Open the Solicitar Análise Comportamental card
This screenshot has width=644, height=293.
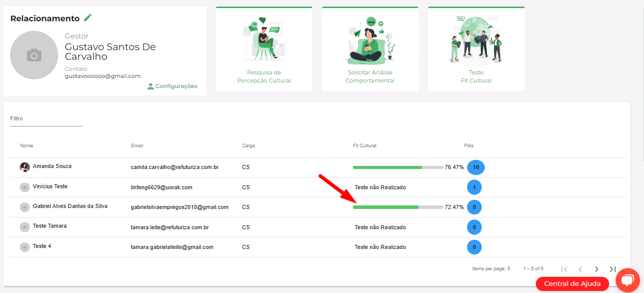pyautogui.click(x=370, y=49)
